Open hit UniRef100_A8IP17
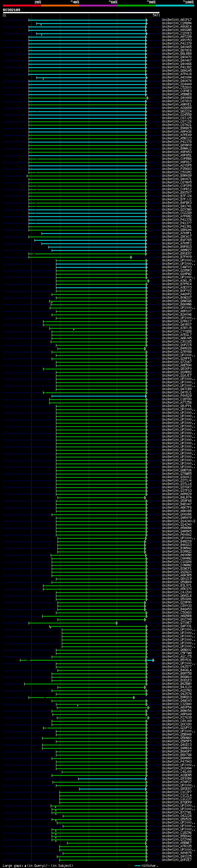The image size is (197, 868). (x=177, y=20)
